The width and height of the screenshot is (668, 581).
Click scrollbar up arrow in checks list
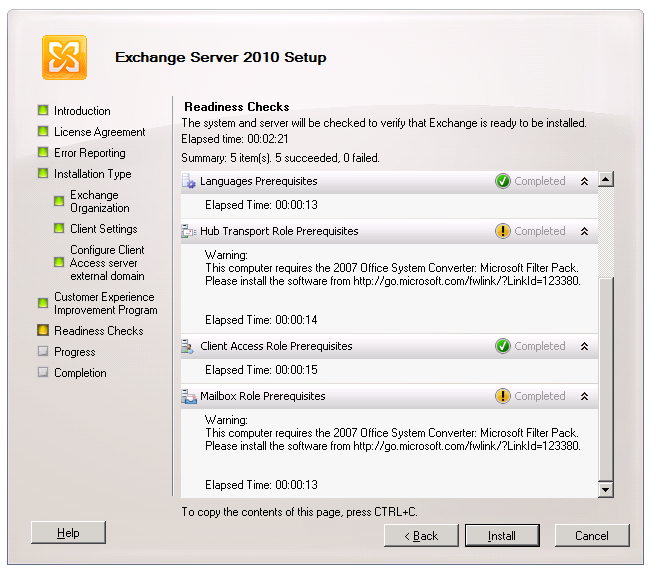tap(606, 179)
